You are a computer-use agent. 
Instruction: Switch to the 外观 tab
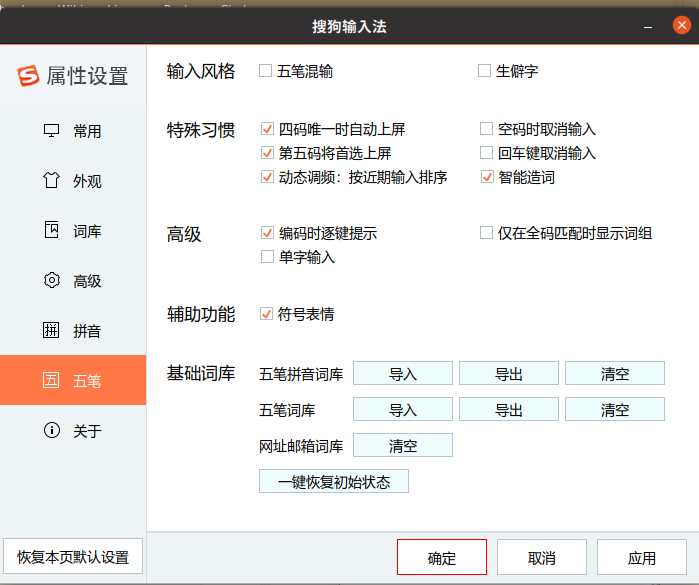(73, 181)
